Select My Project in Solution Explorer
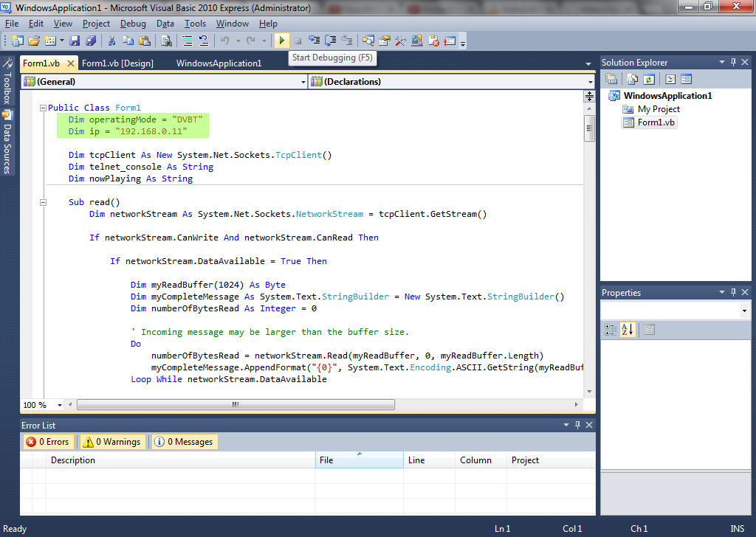Image resolution: width=756 pixels, height=537 pixels. click(x=659, y=109)
